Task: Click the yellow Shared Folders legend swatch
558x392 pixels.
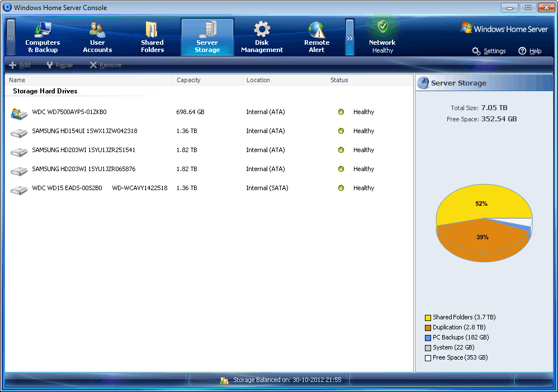Action: pos(428,318)
